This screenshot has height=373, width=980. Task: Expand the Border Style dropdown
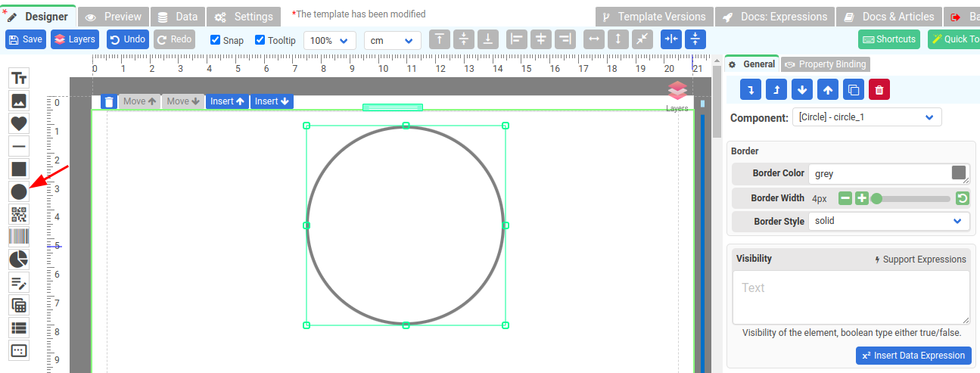(x=888, y=221)
